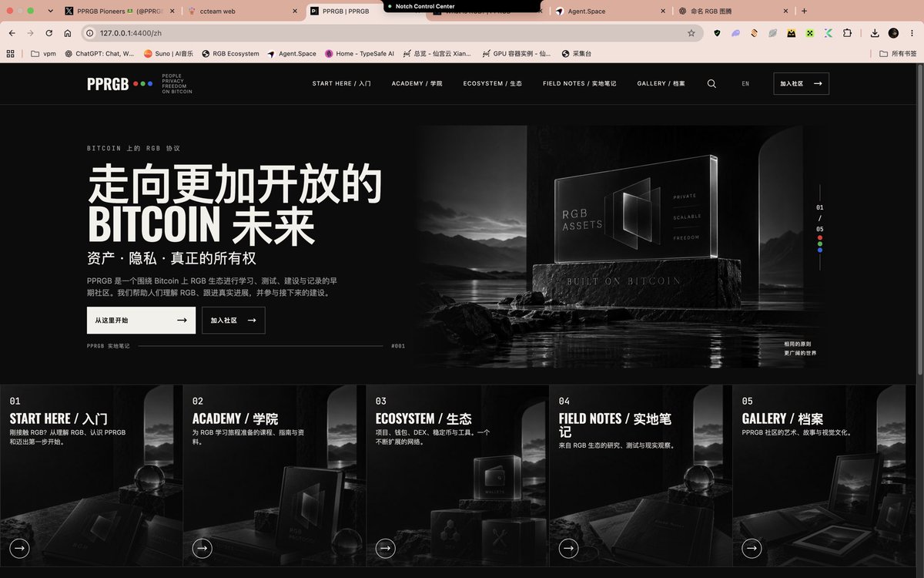Open the grey planet extension icon
This screenshot has height=578, width=924.
[773, 33]
